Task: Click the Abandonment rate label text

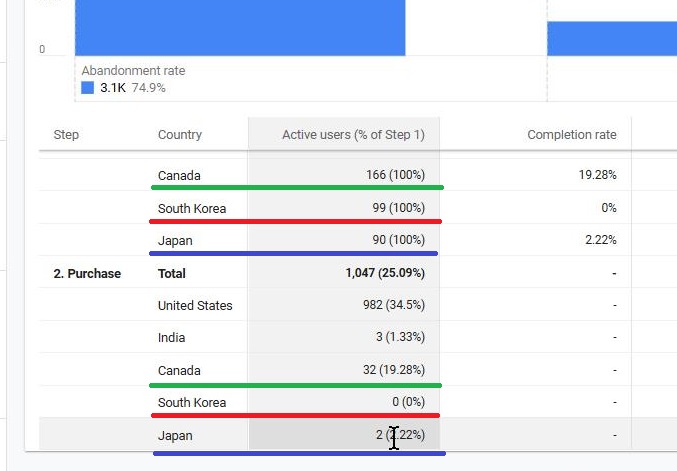Action: [x=133, y=70]
